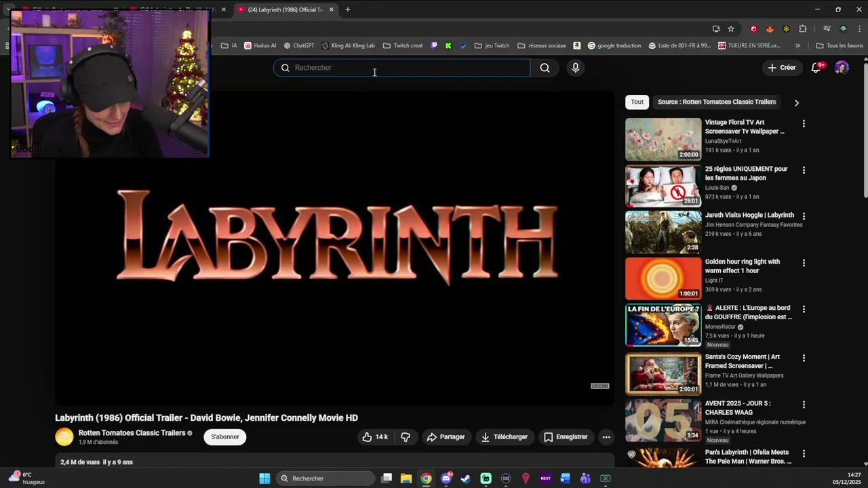Open a new browser tab with plus
This screenshot has width=868, height=488.
coord(347,9)
